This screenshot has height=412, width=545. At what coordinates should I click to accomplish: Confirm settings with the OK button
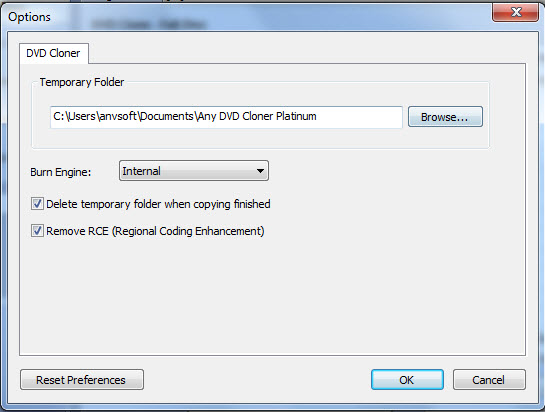[x=407, y=380]
